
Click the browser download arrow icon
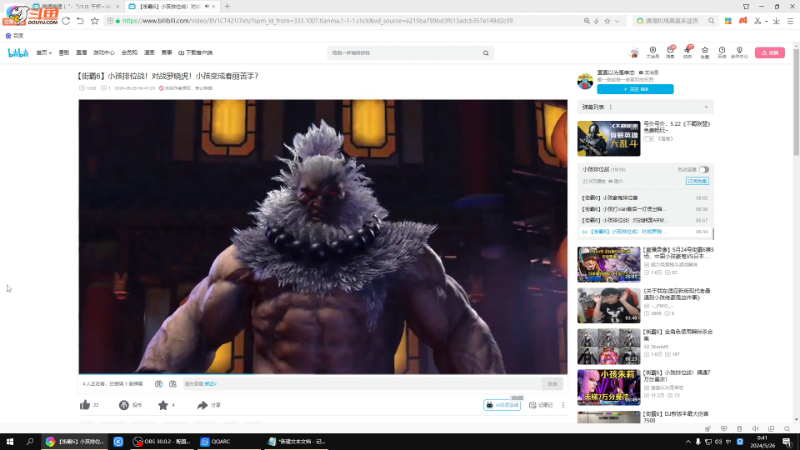pos(776,21)
